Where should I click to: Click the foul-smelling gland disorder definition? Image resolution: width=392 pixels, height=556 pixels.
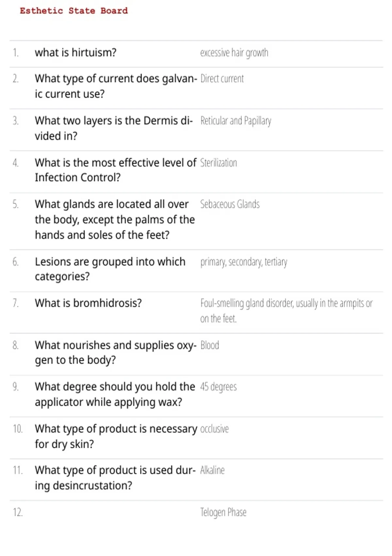[286, 311]
